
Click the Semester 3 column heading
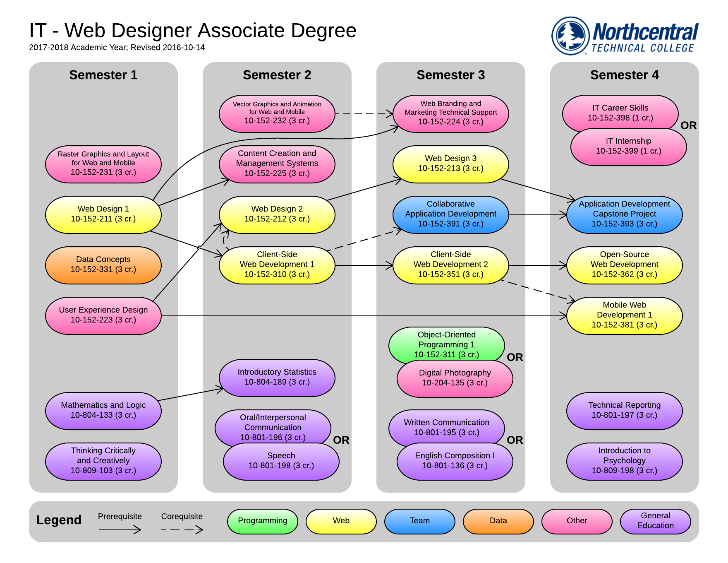point(450,75)
